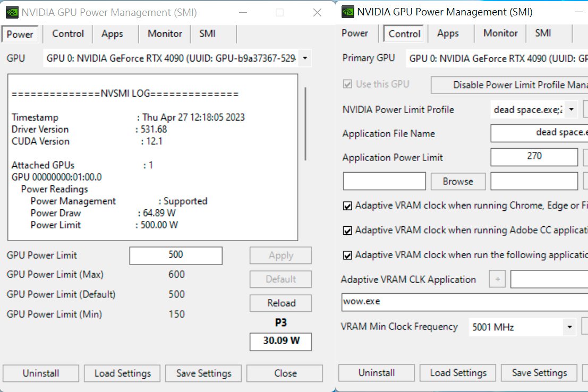Click the NVSMI log vertical scrollbar
This screenshot has height=392, width=588.
pyautogui.click(x=305, y=124)
